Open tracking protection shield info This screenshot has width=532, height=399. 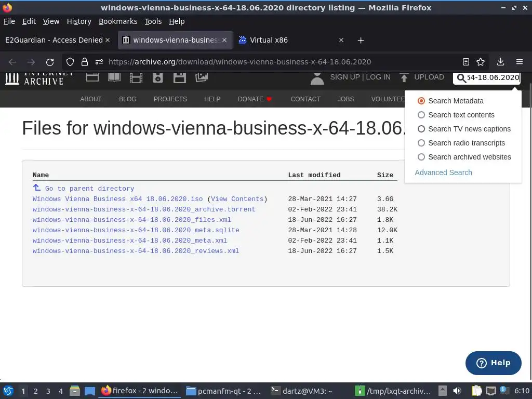70,62
